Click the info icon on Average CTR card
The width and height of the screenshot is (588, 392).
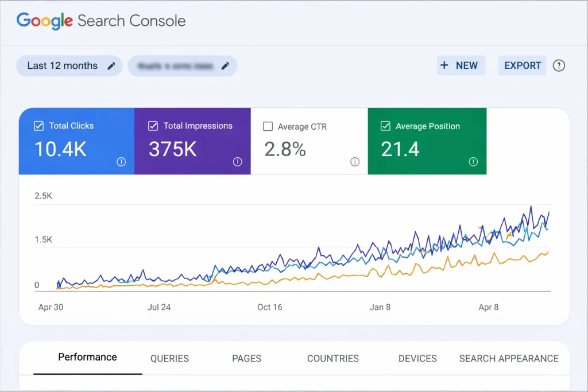coord(355,162)
